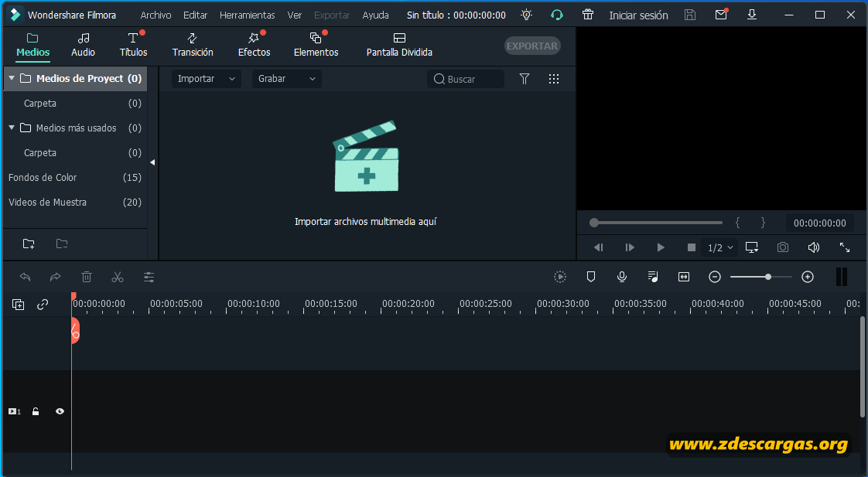Viewport: 868px width, 477px height.
Task: Click the next frame button
Action: click(x=630, y=247)
